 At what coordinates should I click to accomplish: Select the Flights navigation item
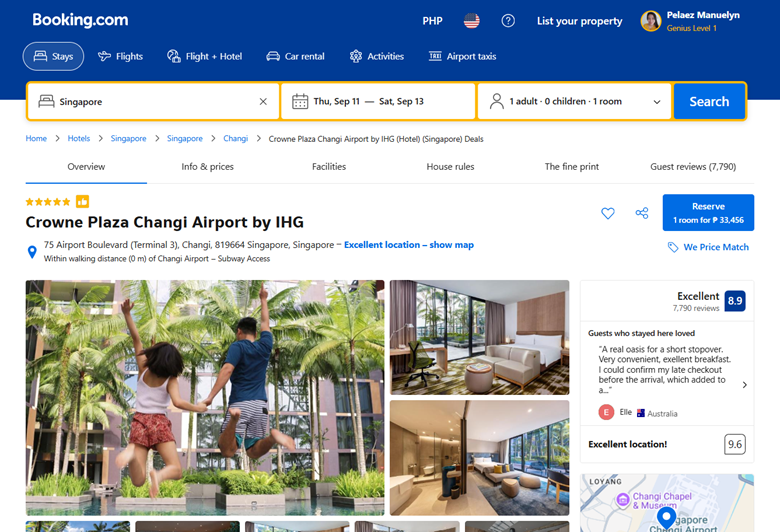(120, 57)
